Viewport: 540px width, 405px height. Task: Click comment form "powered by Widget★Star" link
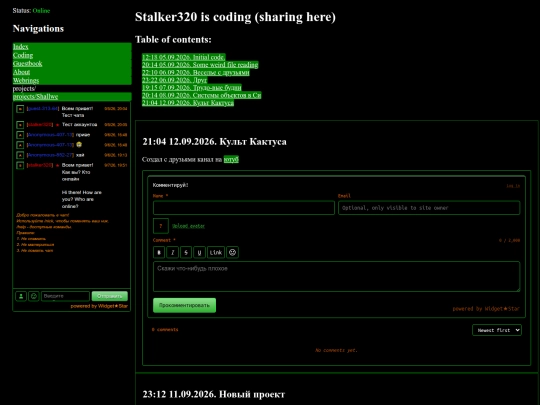486,309
